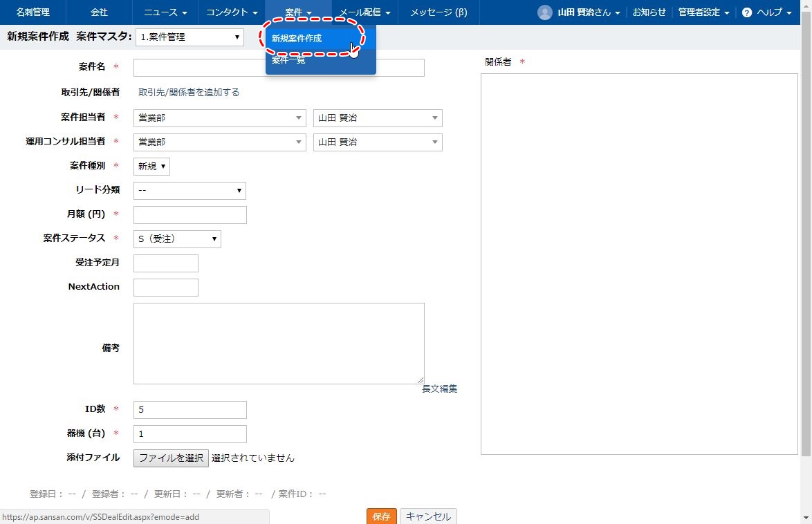Screen dimensions: 812x524
Task: Open the 案件 menu in navigation bar
Action: coord(298,12)
